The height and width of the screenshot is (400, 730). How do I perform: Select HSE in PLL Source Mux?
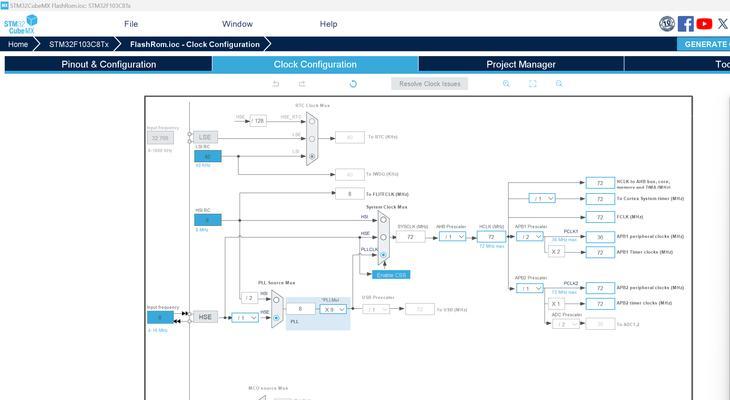pos(276,318)
